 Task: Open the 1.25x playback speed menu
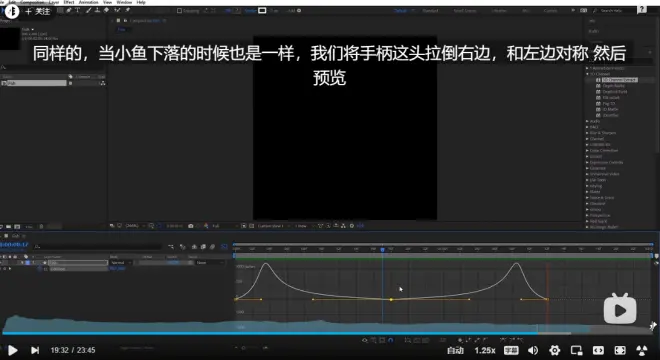[x=484, y=350]
